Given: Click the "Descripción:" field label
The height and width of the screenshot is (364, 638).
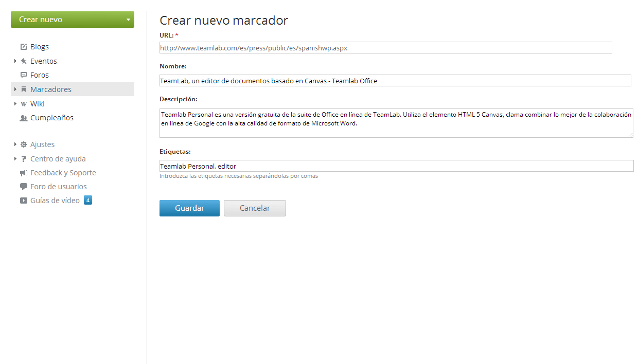Looking at the screenshot, I should tap(179, 99).
